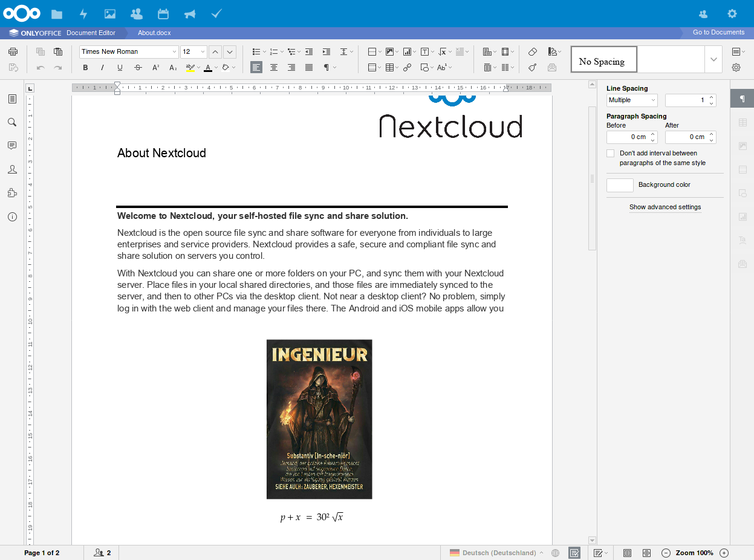Open the Line Spacing type dropdown
This screenshot has height=560, width=754.
(632, 100)
